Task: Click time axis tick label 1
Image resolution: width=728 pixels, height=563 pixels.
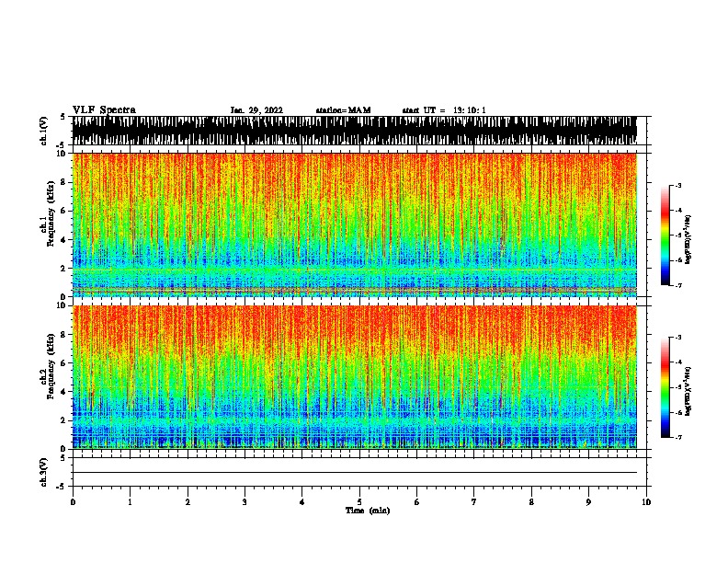Action: (130, 502)
